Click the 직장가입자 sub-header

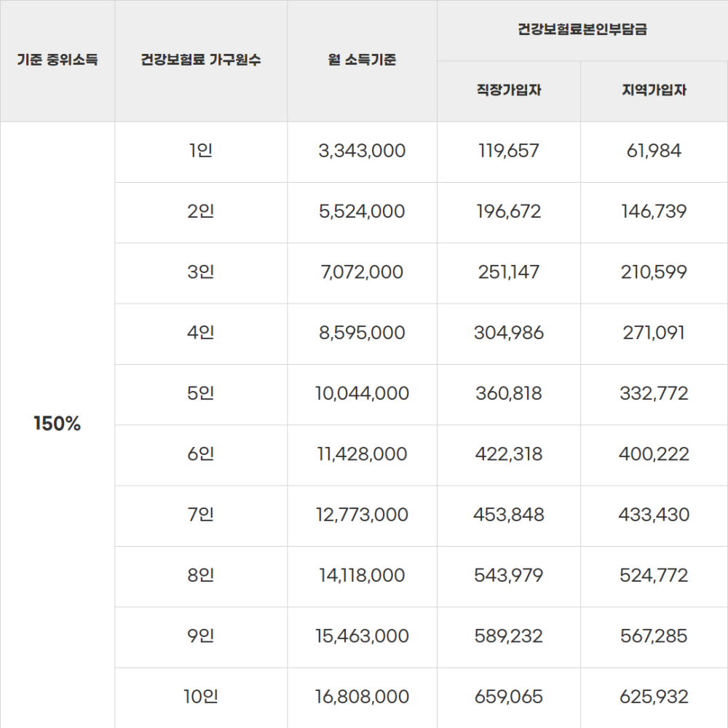[509, 91]
